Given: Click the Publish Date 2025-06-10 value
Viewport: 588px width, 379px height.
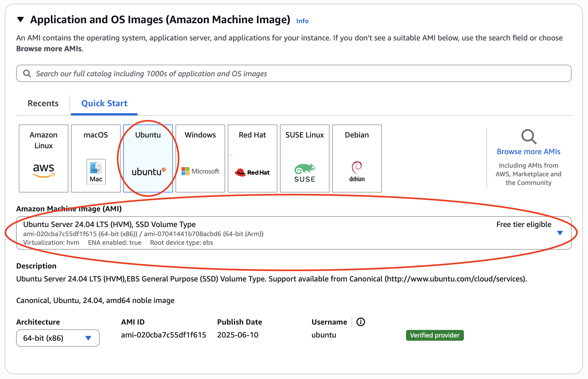Looking at the screenshot, I should [238, 335].
